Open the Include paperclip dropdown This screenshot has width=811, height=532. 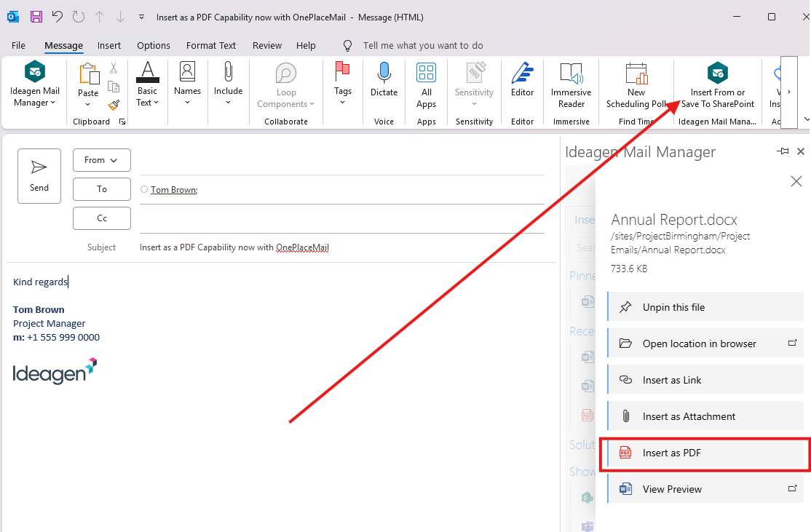click(x=228, y=84)
